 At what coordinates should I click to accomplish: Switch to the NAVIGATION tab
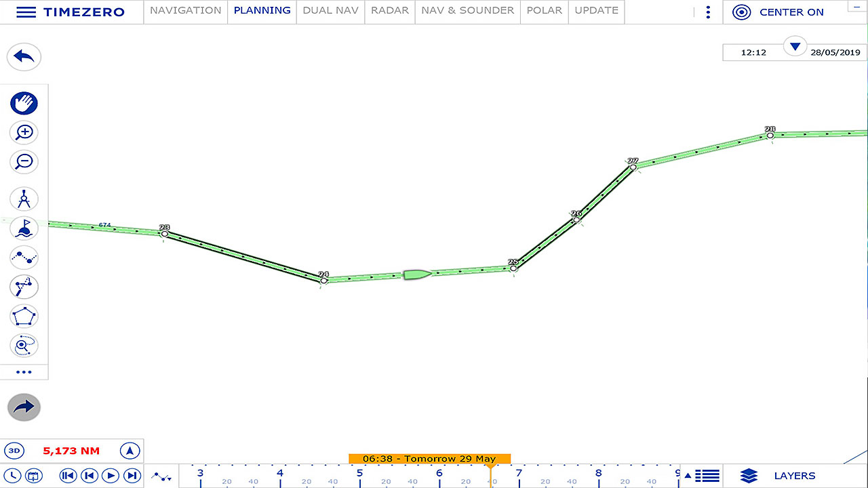pos(185,11)
